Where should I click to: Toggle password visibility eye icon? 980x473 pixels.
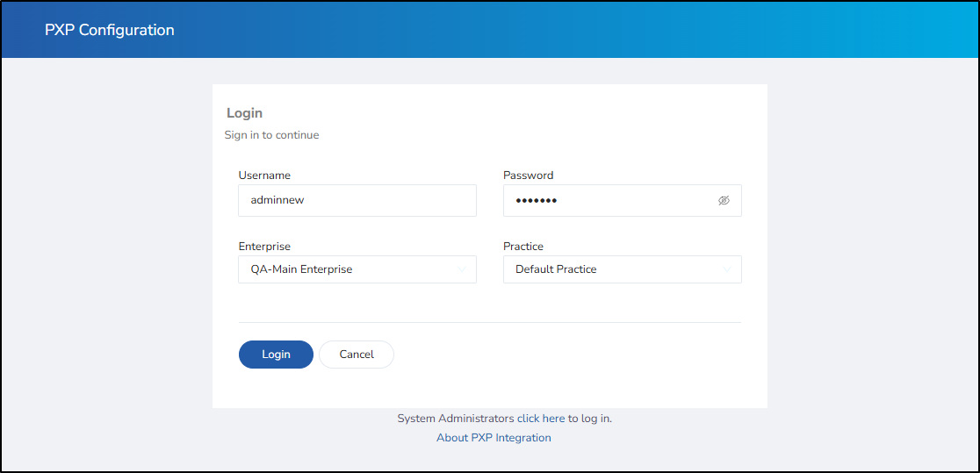pyautogui.click(x=724, y=201)
